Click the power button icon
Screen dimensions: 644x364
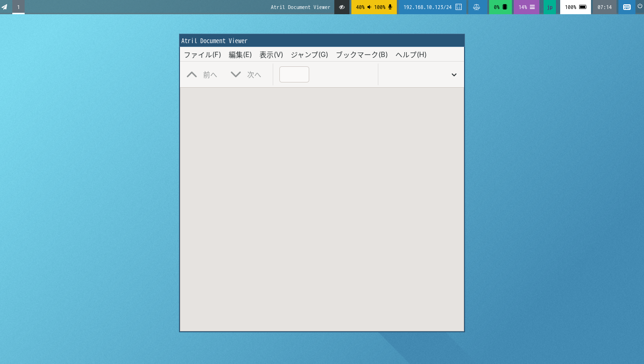tap(640, 6)
